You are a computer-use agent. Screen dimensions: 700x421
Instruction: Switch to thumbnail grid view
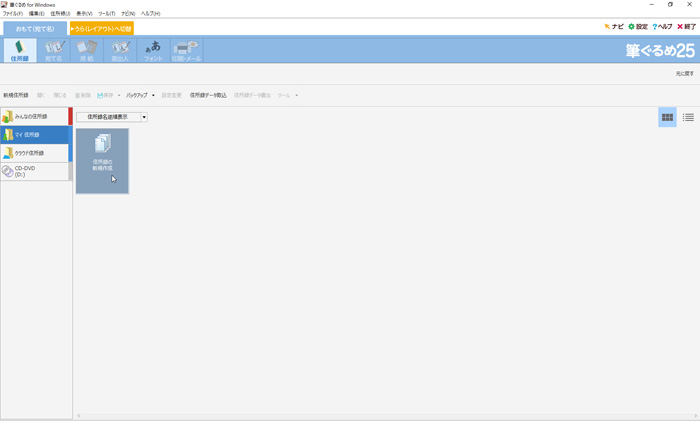[x=667, y=117]
